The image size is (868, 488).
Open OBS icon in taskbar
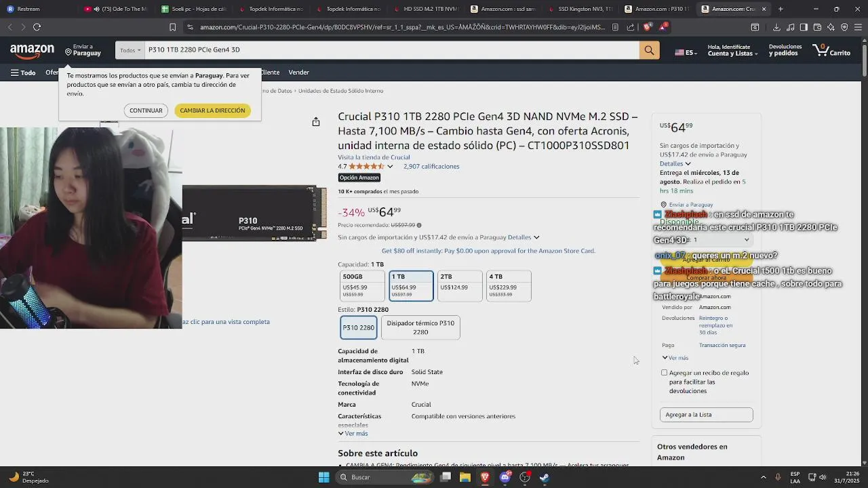[x=525, y=477]
